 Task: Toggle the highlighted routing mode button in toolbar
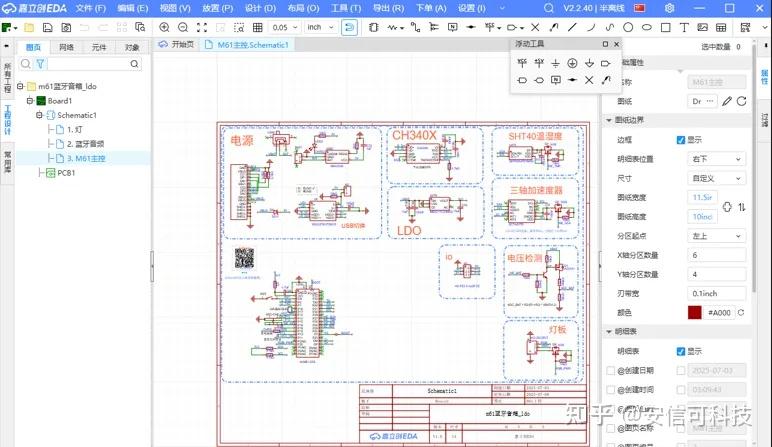click(x=349, y=28)
